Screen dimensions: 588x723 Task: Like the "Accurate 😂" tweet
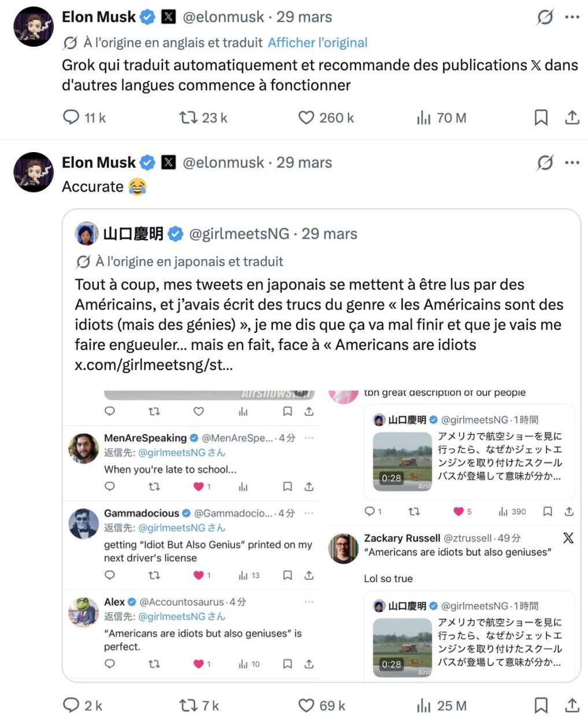click(x=306, y=705)
